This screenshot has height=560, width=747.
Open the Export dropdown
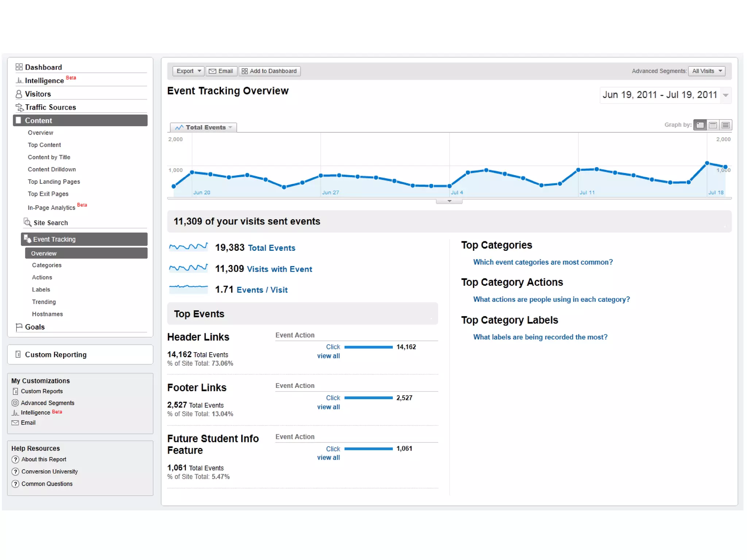188,71
